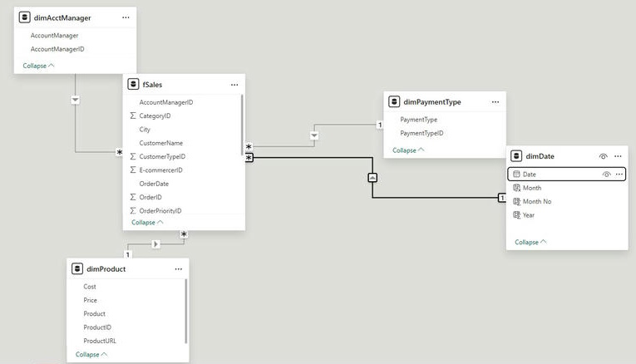Viewport: 636px width, 364px height.
Task: Select the dimProduct table title
Action: (106, 269)
